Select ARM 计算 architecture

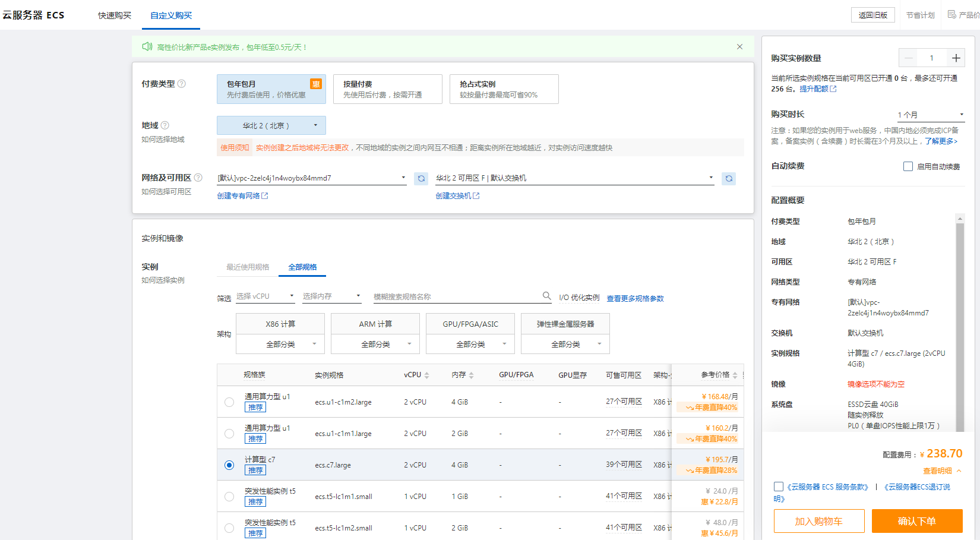(x=375, y=324)
